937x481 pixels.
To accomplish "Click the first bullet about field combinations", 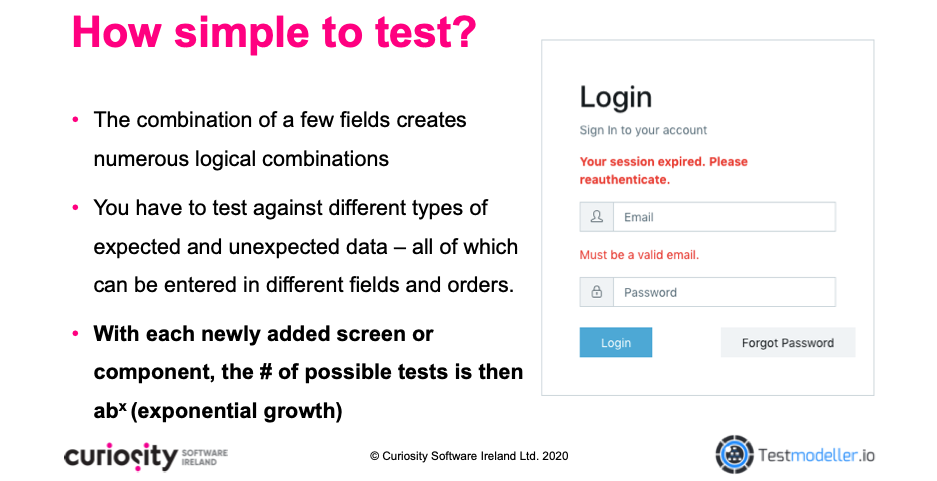I will click(280, 139).
